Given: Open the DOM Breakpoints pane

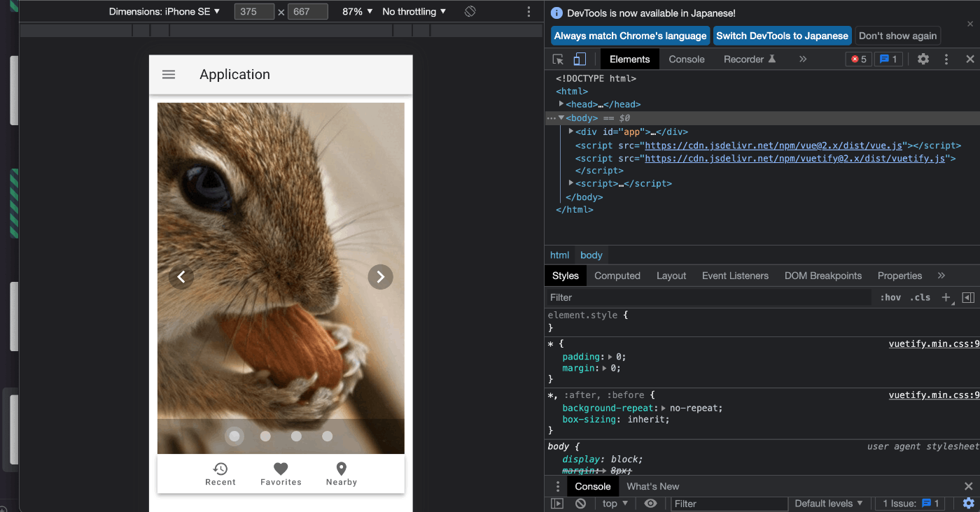Looking at the screenshot, I should 823,276.
